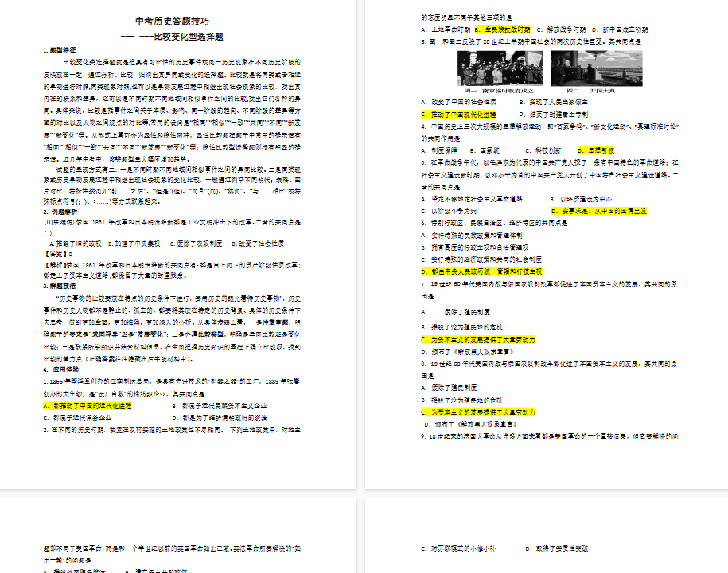Click question 8 highlighted answer C. 为资本主义的发展提供了大量劳动力
728x573 pixels.
pos(478,412)
